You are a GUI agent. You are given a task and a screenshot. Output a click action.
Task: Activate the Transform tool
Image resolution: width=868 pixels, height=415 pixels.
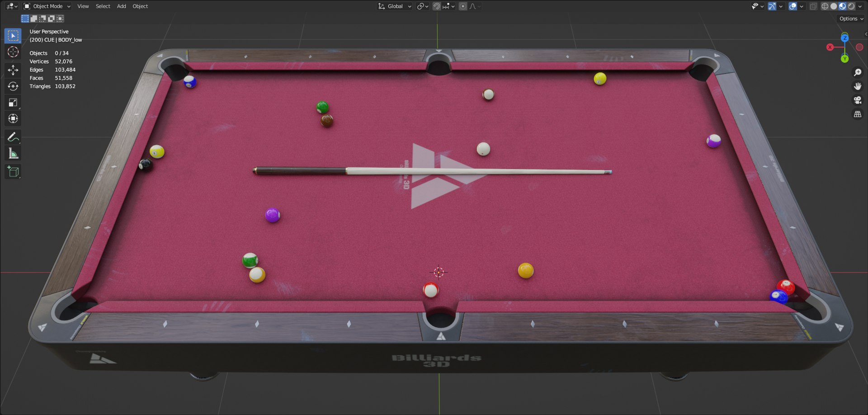click(x=13, y=118)
